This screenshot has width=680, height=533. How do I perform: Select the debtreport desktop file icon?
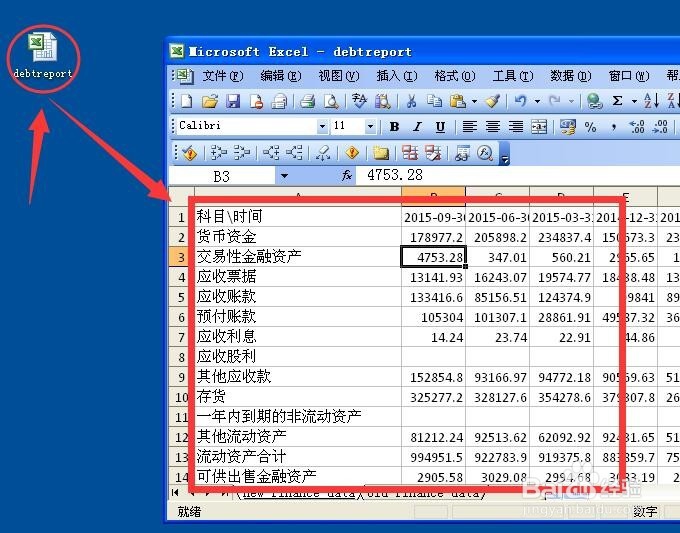pyautogui.click(x=42, y=56)
